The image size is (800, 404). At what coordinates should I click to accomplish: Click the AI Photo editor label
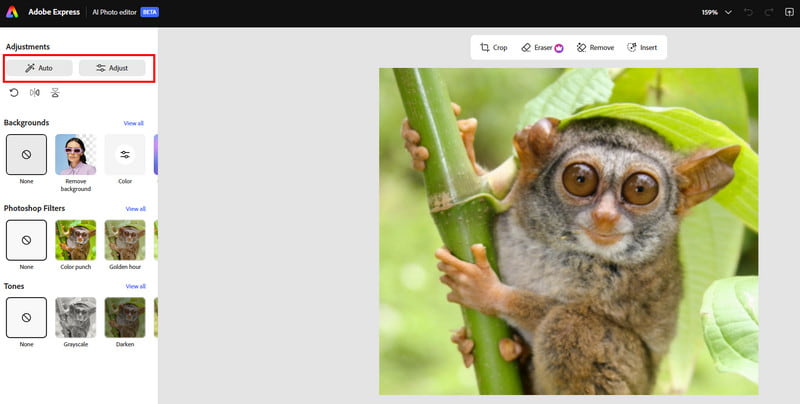115,12
